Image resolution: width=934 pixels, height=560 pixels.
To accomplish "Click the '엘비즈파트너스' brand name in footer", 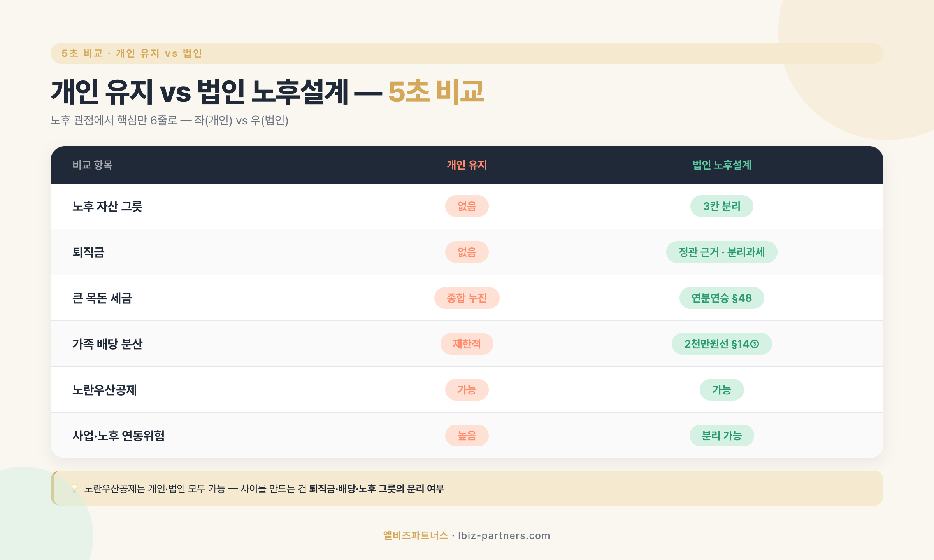I will (x=416, y=535).
